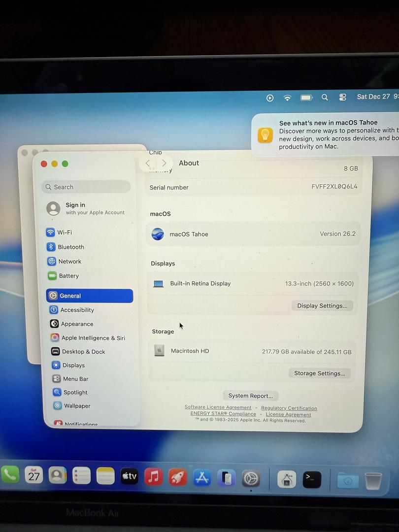Open the System Report button
399x532 pixels.
[250, 396]
